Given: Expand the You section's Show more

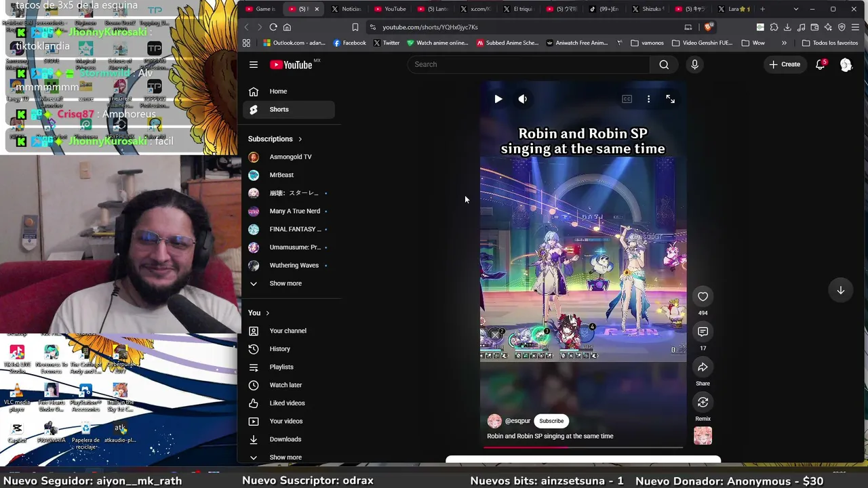Looking at the screenshot, I should click(289, 457).
